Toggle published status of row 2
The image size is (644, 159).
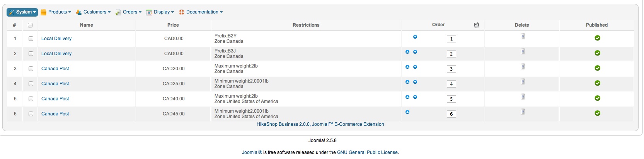point(597,53)
